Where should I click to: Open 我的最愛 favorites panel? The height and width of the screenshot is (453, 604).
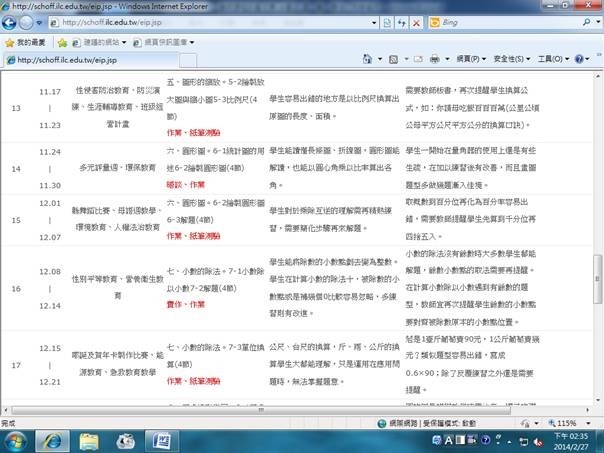point(26,42)
